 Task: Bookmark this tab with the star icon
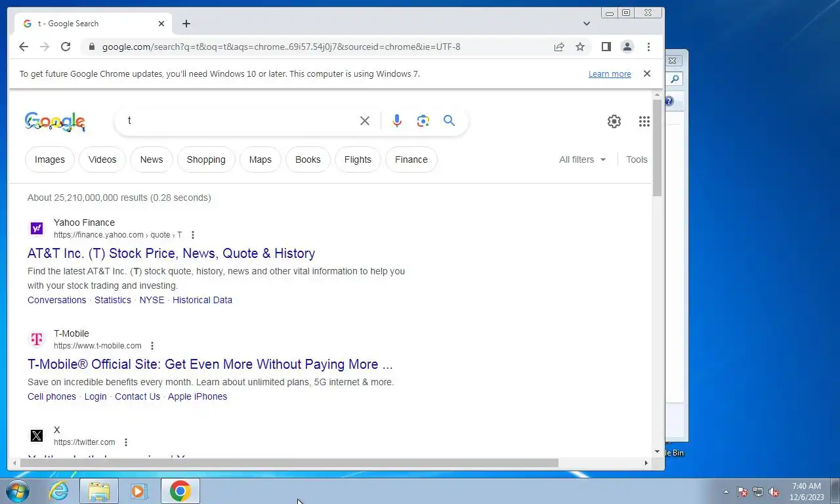pyautogui.click(x=580, y=47)
